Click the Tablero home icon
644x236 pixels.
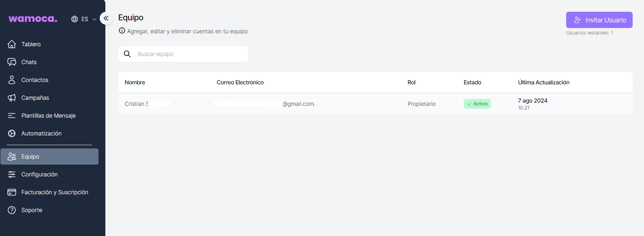[x=12, y=44]
